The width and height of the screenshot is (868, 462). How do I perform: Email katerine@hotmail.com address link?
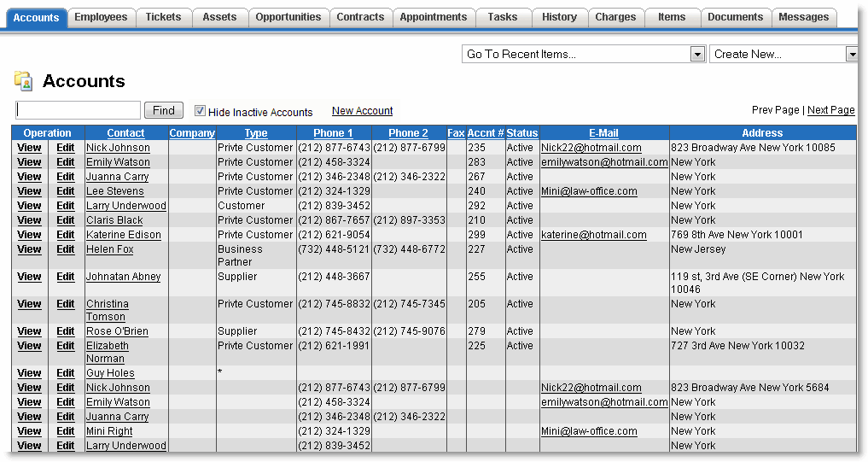593,235
